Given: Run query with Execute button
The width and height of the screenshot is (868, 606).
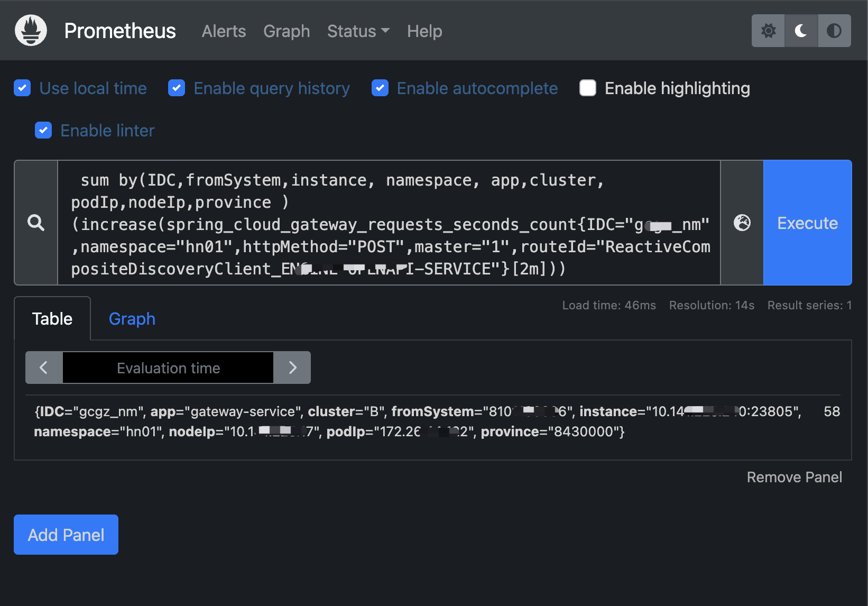Looking at the screenshot, I should (807, 223).
